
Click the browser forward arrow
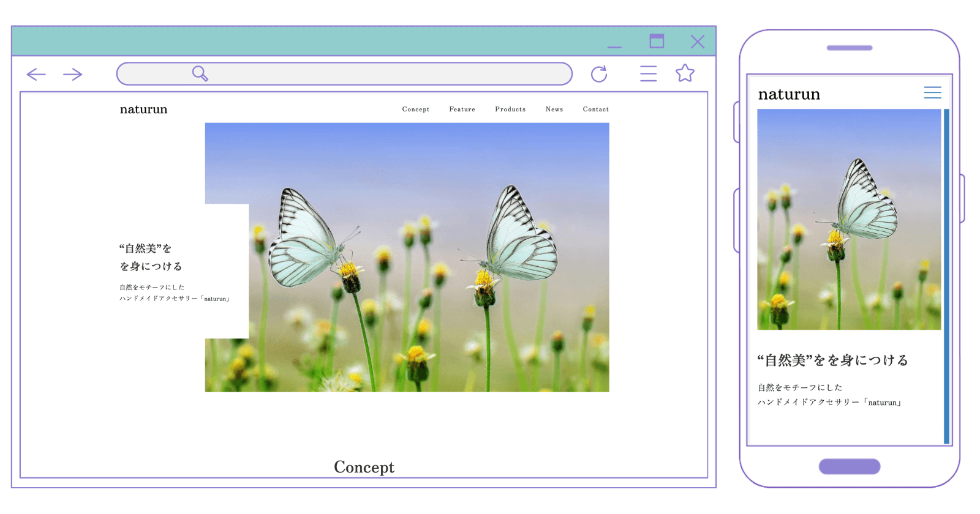pyautogui.click(x=72, y=75)
